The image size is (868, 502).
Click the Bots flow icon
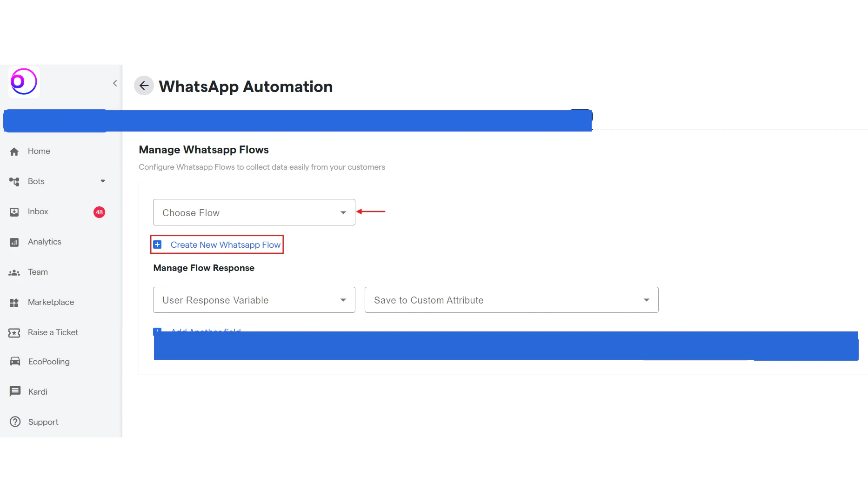coord(14,182)
